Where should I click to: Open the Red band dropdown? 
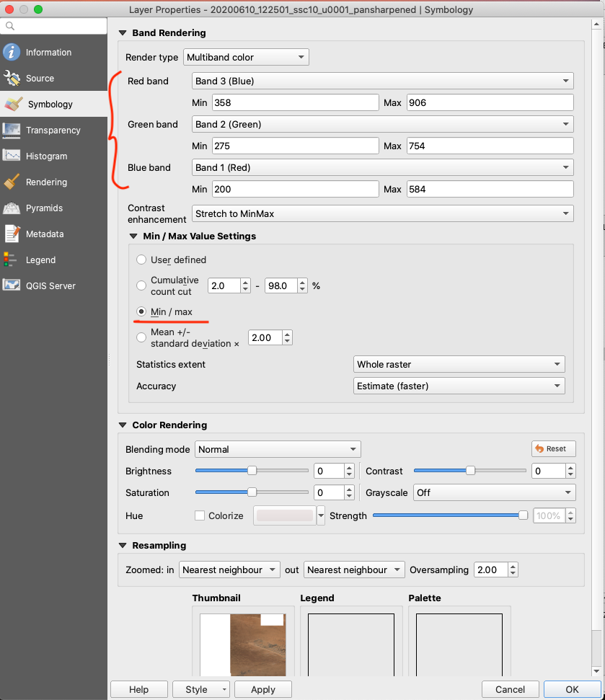(x=383, y=81)
